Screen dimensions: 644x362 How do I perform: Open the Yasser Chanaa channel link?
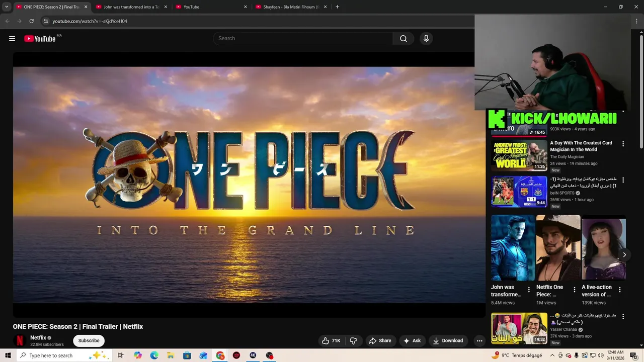(x=563, y=330)
